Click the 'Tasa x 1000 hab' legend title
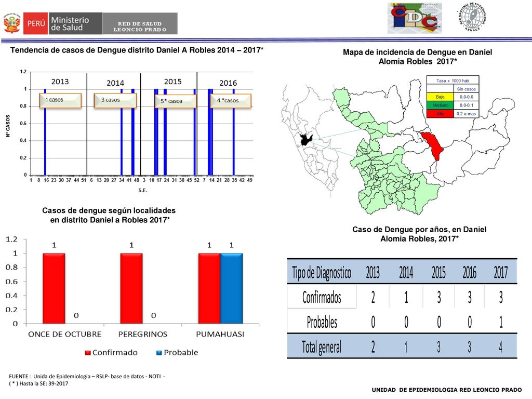This screenshot has width=532, height=399. [x=453, y=81]
